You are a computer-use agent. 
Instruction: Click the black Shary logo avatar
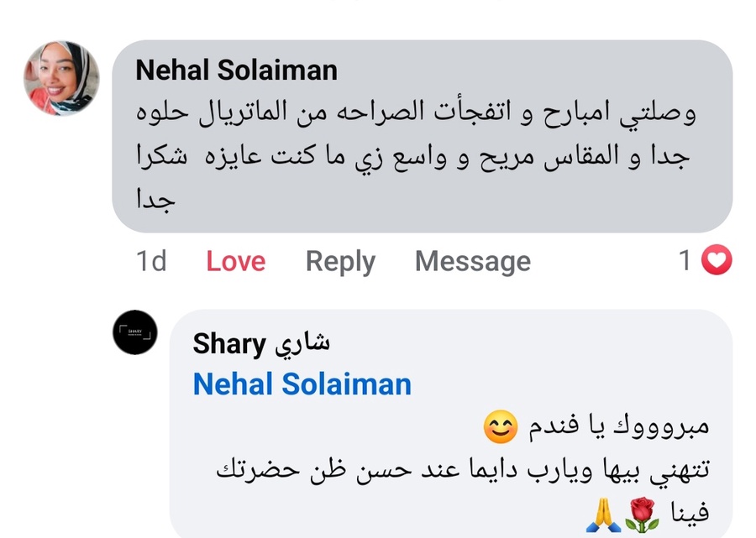point(134,332)
